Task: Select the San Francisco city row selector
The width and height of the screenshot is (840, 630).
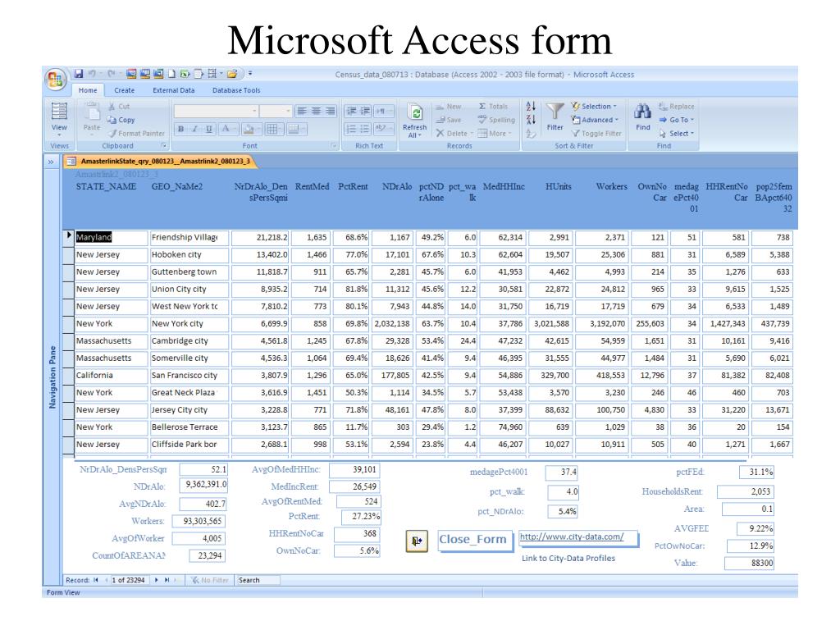Action: [x=68, y=376]
